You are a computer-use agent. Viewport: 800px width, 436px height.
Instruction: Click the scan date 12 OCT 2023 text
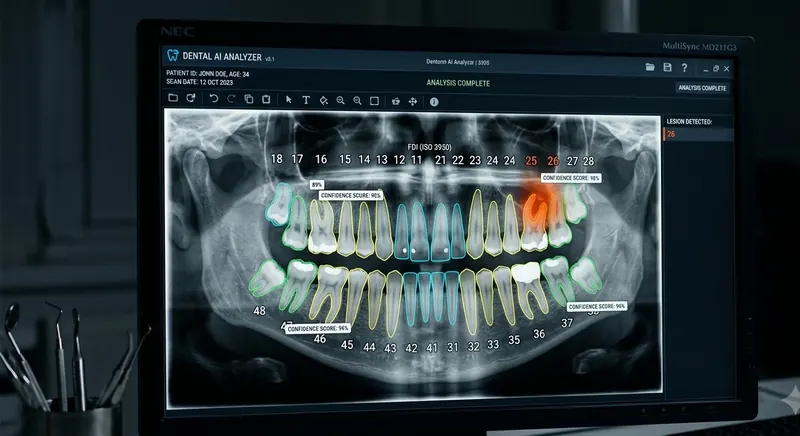tap(199, 82)
